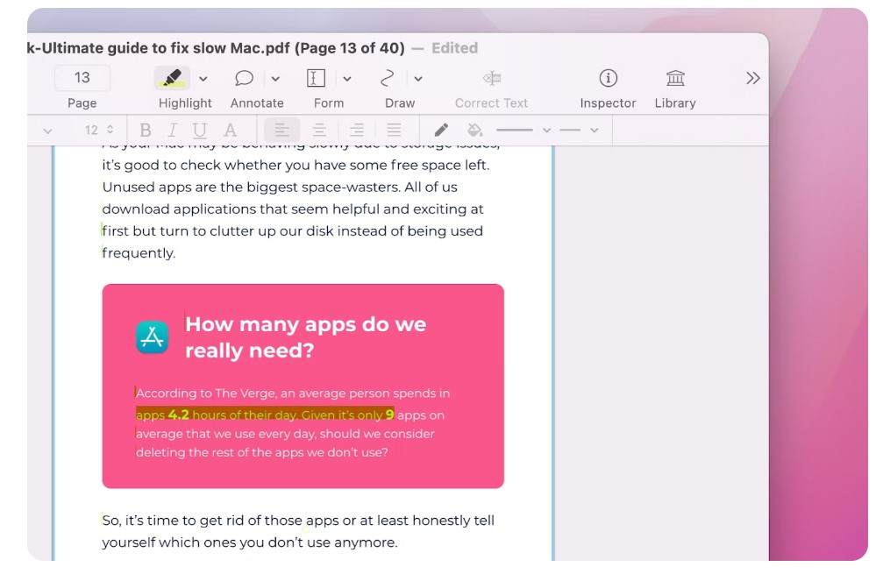Click the font size 12 field
Image resolution: width=883 pixels, height=588 pixels.
point(91,130)
